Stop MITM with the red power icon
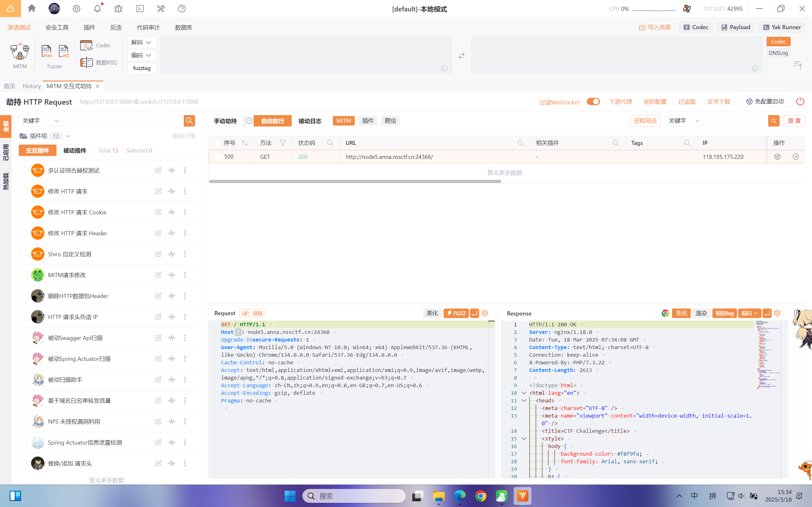The width and height of the screenshot is (812, 507). pyautogui.click(x=800, y=101)
